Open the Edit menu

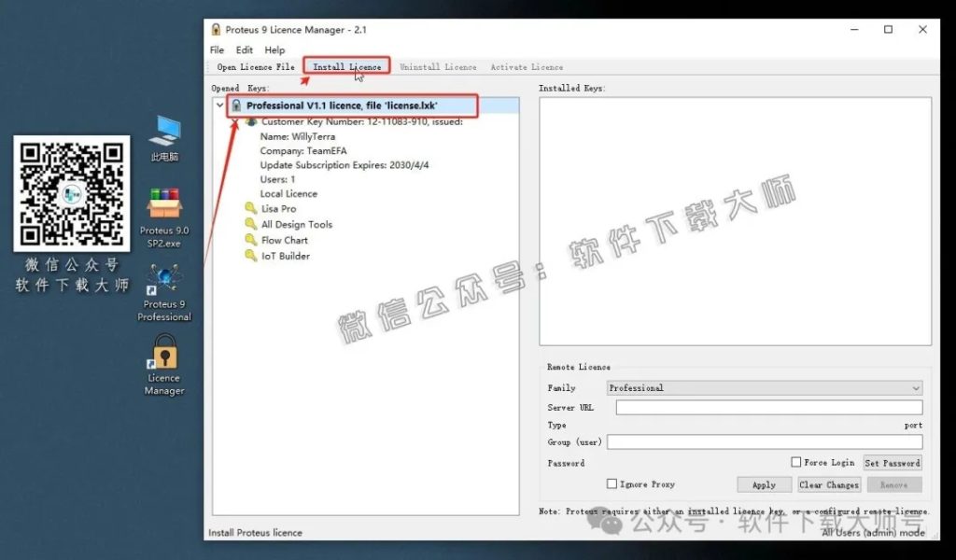click(245, 50)
